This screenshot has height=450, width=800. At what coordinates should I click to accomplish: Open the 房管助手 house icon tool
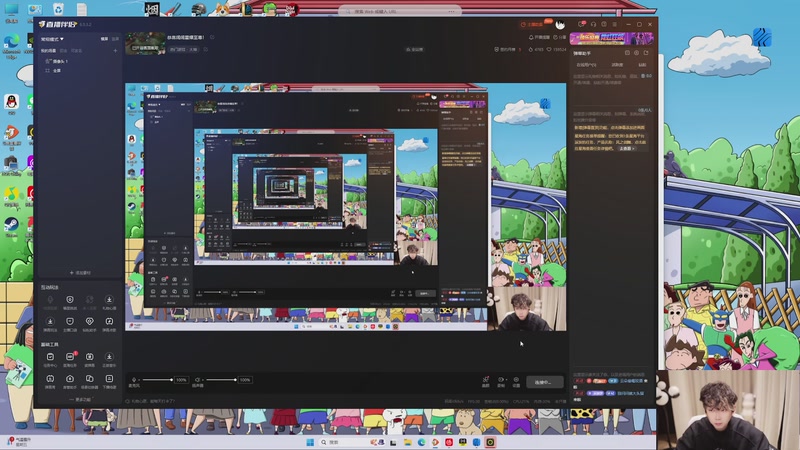tap(70, 381)
